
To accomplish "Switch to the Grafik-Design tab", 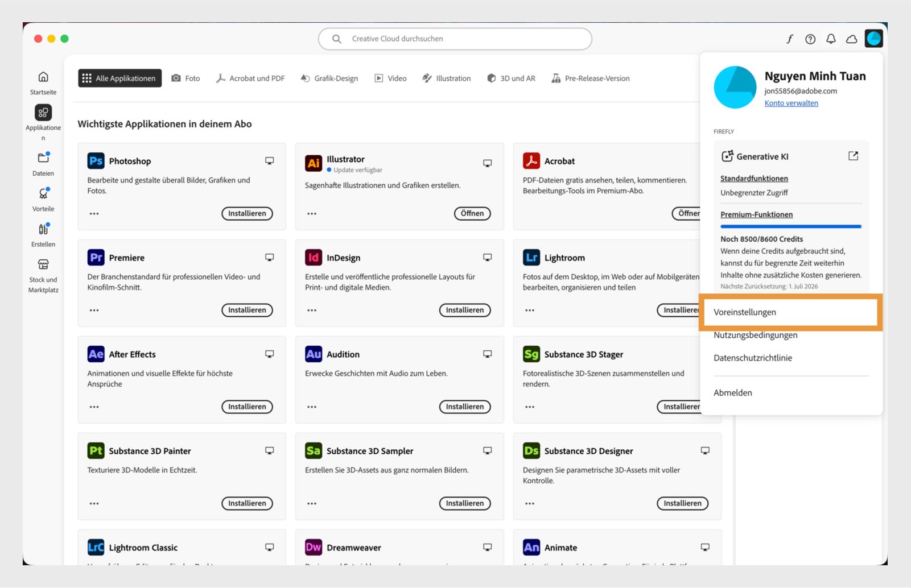I will pos(329,78).
